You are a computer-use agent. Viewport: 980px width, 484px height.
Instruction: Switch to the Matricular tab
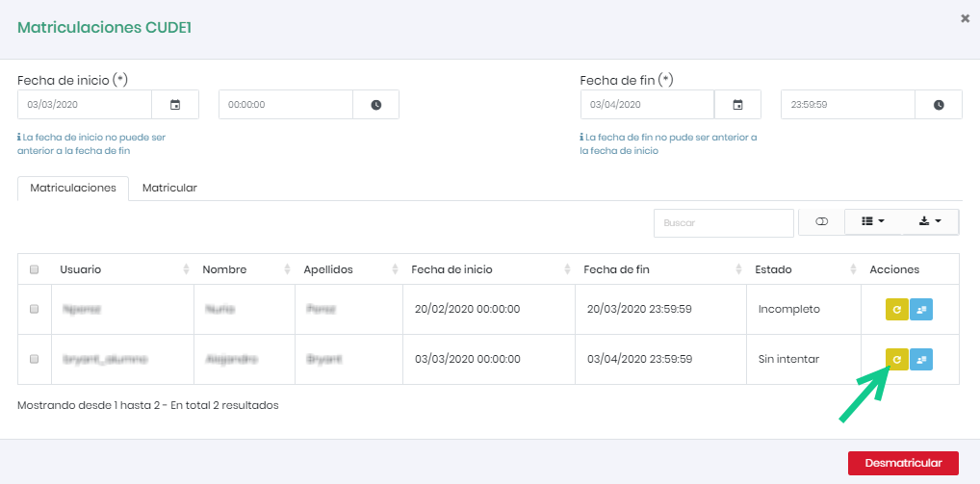pyautogui.click(x=169, y=188)
